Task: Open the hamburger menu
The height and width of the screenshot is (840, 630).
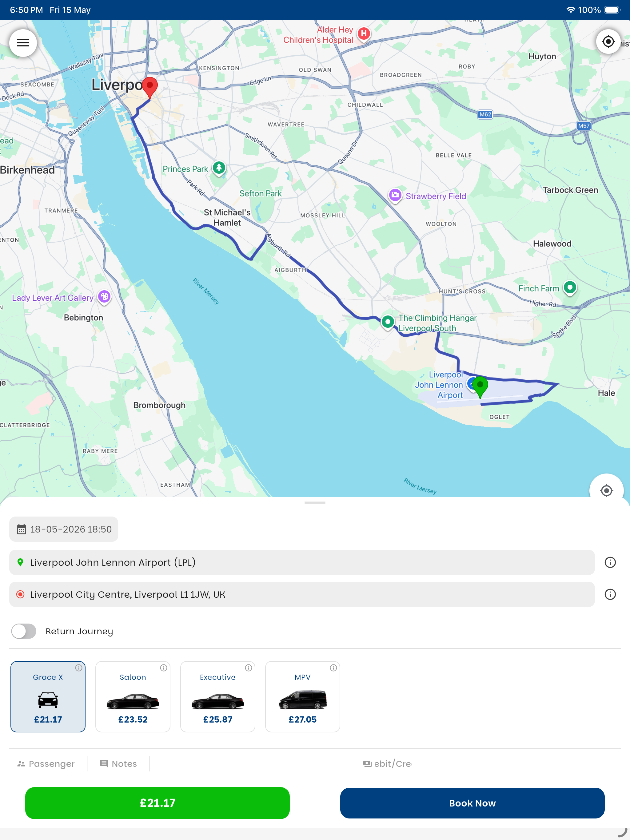Action: 23,43
